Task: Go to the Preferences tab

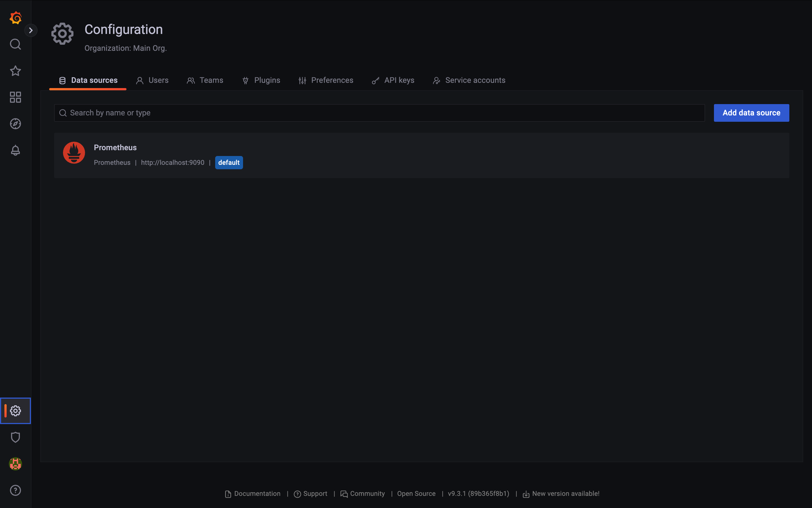Action: tap(326, 80)
